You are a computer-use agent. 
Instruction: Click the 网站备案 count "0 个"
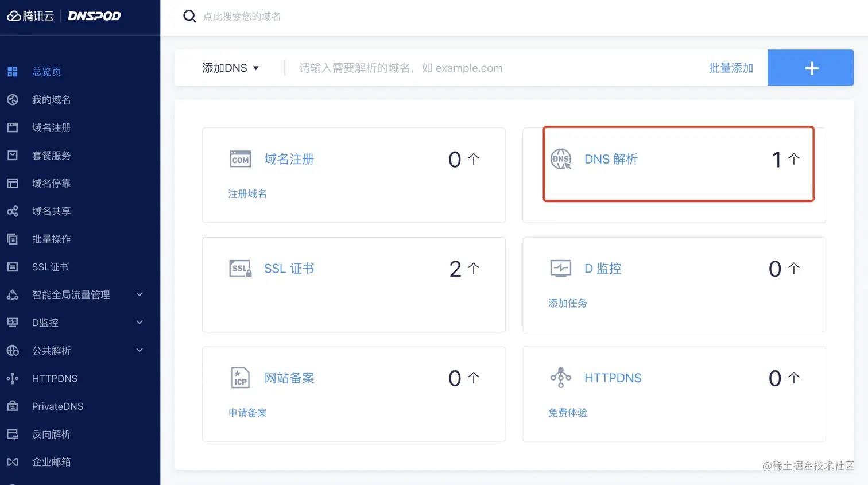coord(464,378)
